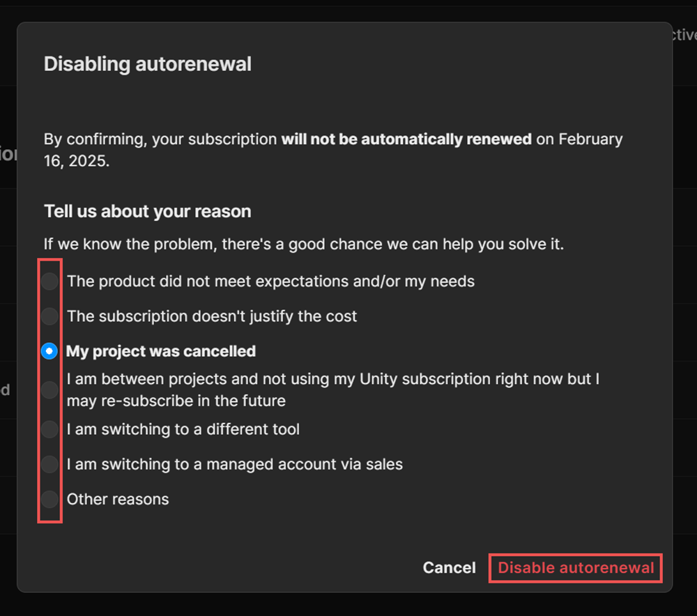Deselect the currently checked blue radio button

pos(49,351)
